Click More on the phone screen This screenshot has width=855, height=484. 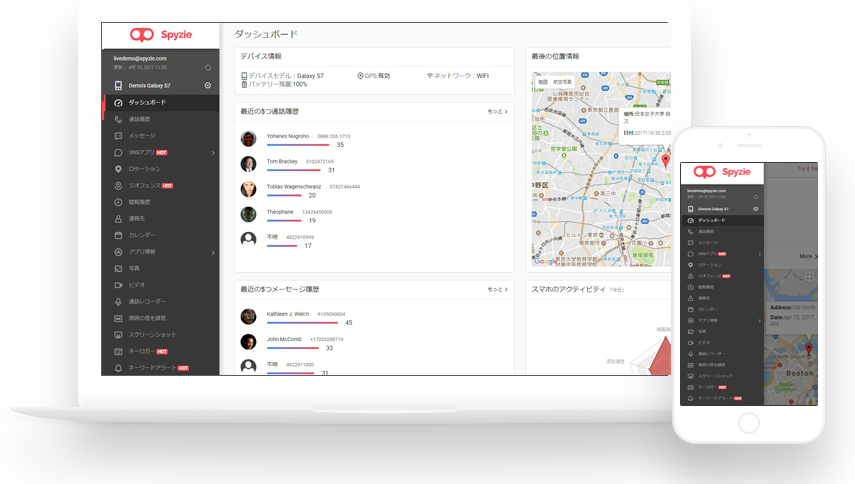click(808, 256)
